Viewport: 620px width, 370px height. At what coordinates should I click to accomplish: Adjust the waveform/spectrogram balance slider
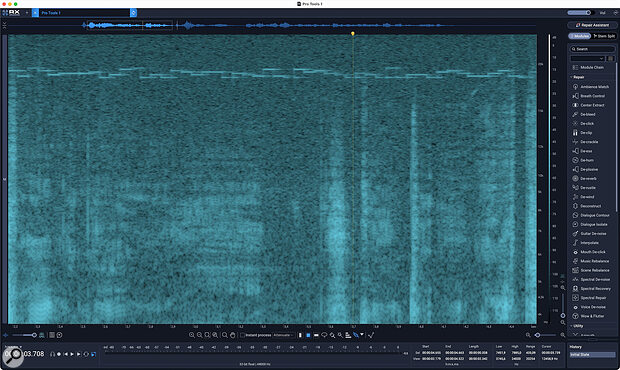click(25, 335)
